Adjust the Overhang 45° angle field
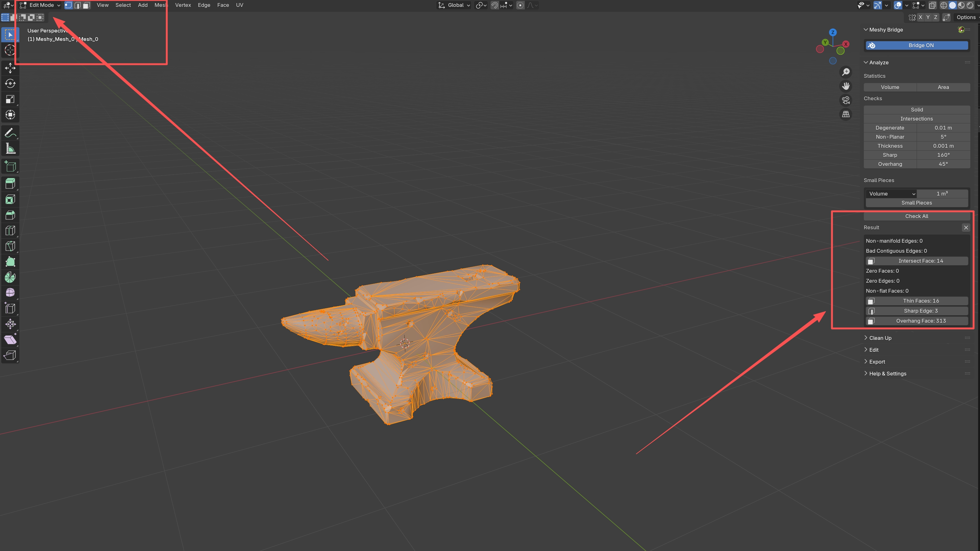 tap(943, 164)
